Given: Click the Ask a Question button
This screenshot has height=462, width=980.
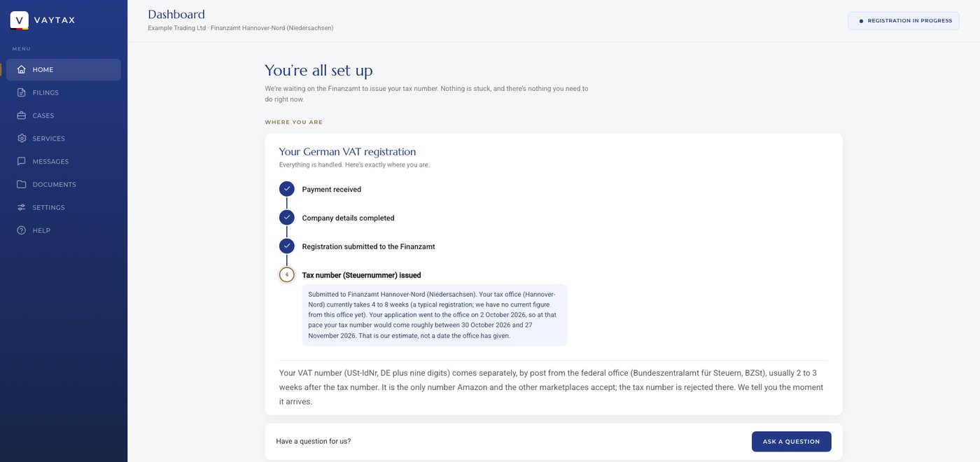Looking at the screenshot, I should click(x=791, y=442).
